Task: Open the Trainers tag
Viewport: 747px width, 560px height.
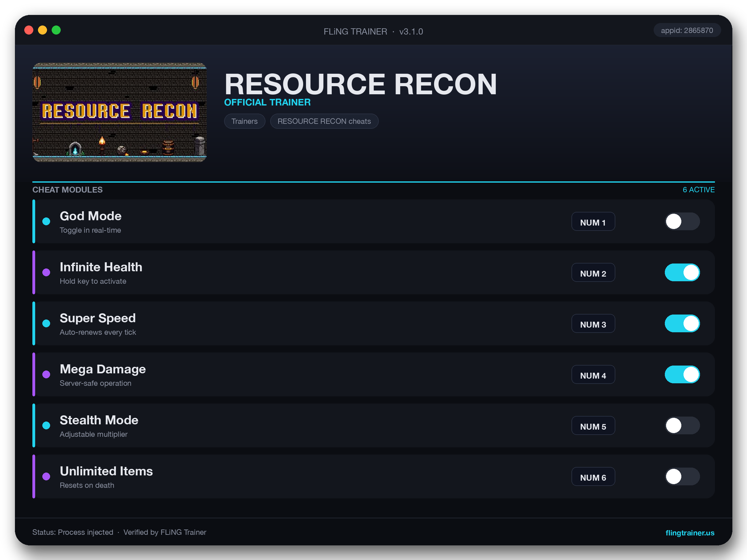Action: pyautogui.click(x=245, y=121)
